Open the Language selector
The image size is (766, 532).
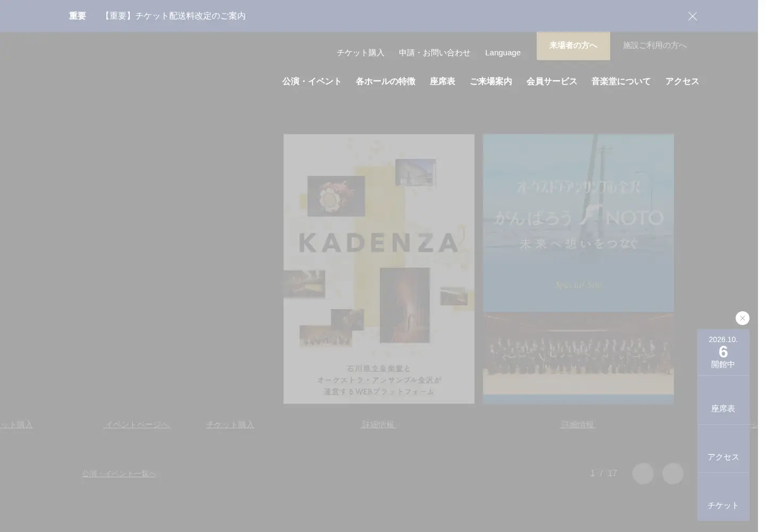click(x=503, y=53)
